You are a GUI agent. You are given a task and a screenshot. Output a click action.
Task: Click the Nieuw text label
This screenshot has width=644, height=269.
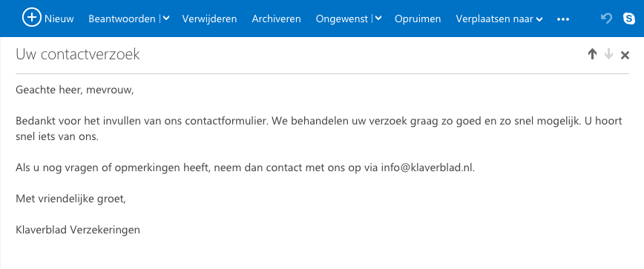(x=59, y=19)
